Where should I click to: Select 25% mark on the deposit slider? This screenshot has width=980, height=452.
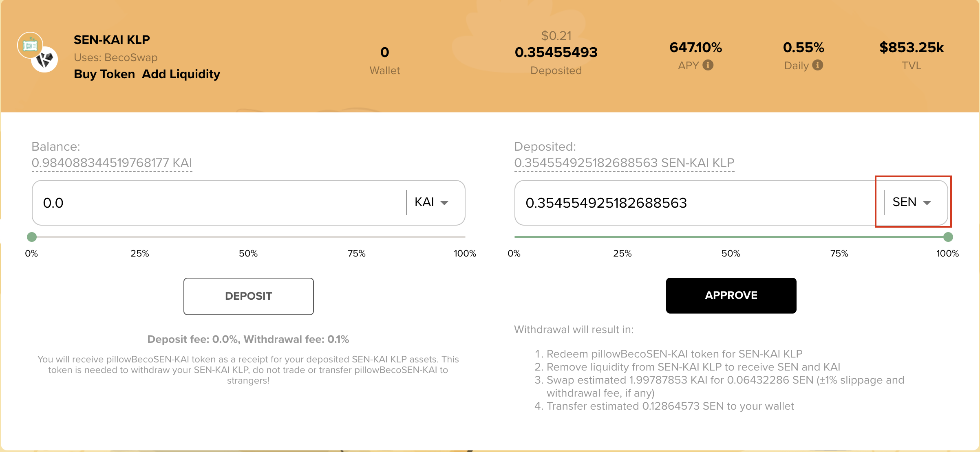tap(140, 253)
